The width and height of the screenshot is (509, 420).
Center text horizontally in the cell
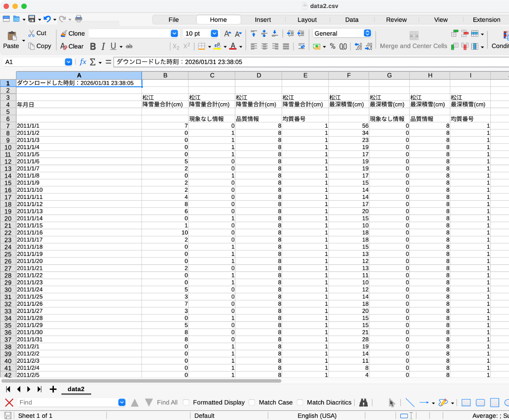tap(264, 46)
